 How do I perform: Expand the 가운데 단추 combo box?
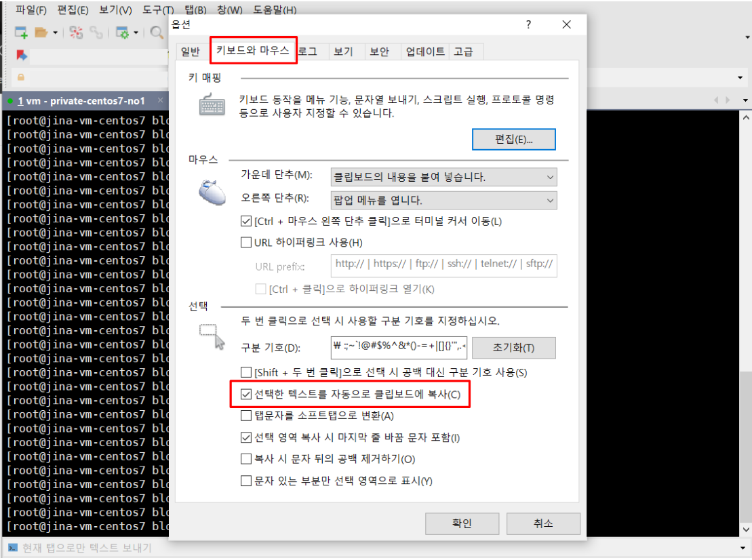click(550, 178)
